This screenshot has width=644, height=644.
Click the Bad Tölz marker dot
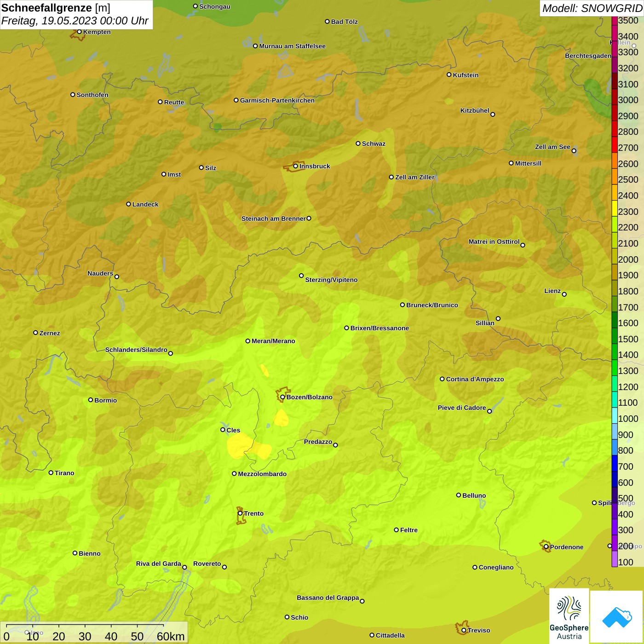pos(327,22)
